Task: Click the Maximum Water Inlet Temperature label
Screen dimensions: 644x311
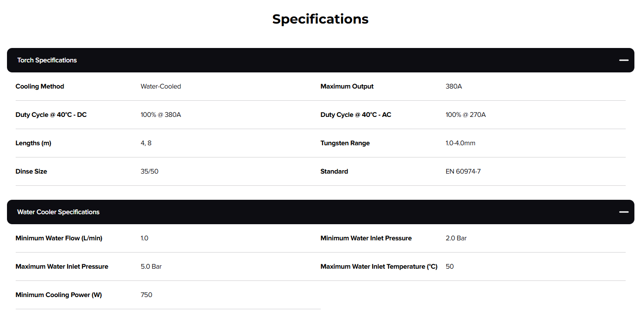Action: 379,267
